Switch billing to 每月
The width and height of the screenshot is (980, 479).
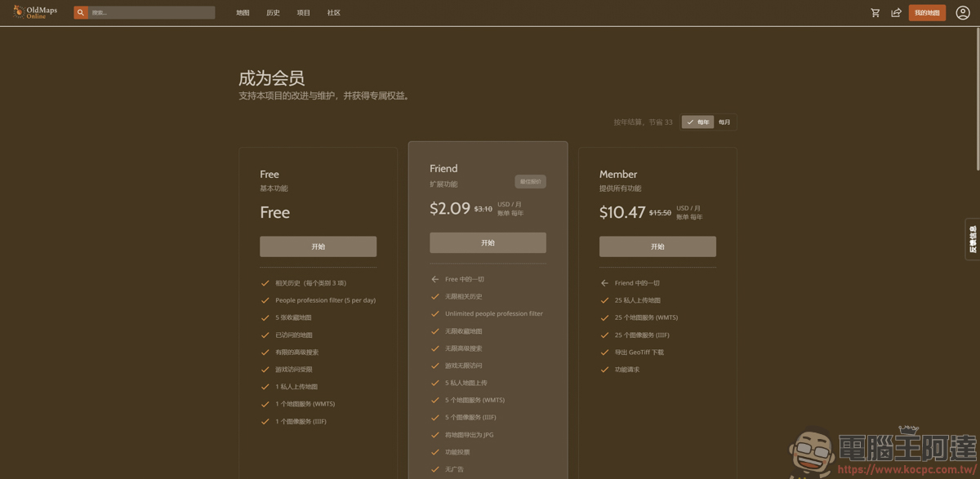[724, 122]
